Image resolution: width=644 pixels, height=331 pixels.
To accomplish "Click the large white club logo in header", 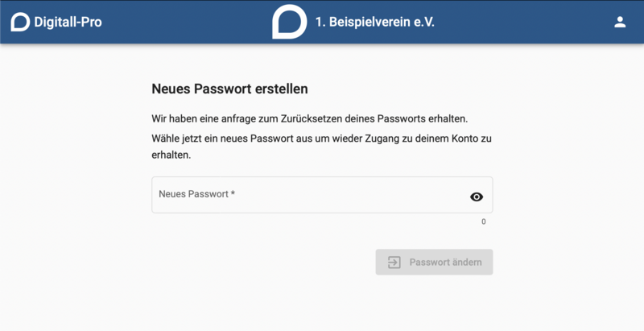I will (289, 22).
